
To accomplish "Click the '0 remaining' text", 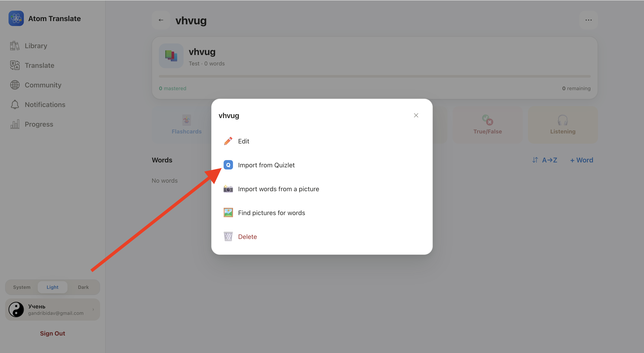I will tap(576, 88).
